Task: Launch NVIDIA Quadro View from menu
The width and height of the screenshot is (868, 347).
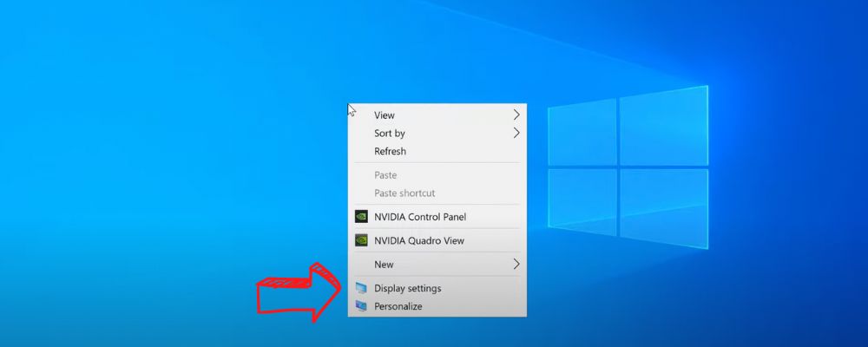Action: coord(437,241)
